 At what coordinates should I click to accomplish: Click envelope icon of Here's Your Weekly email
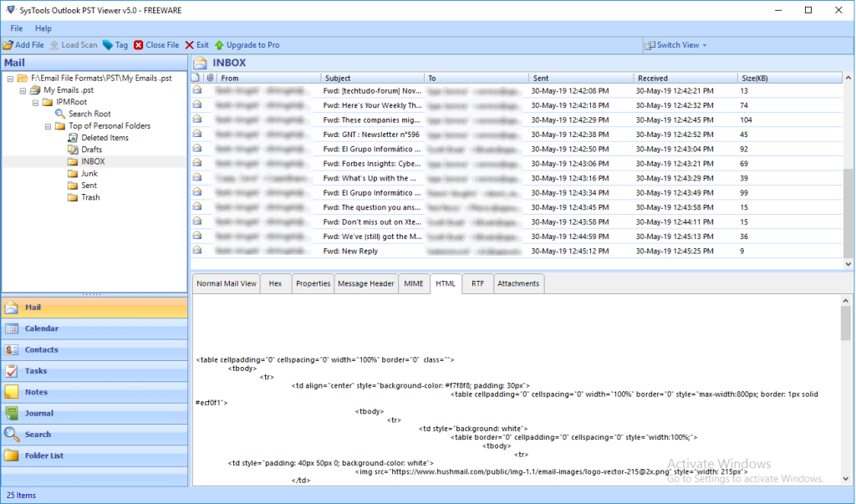[197, 104]
